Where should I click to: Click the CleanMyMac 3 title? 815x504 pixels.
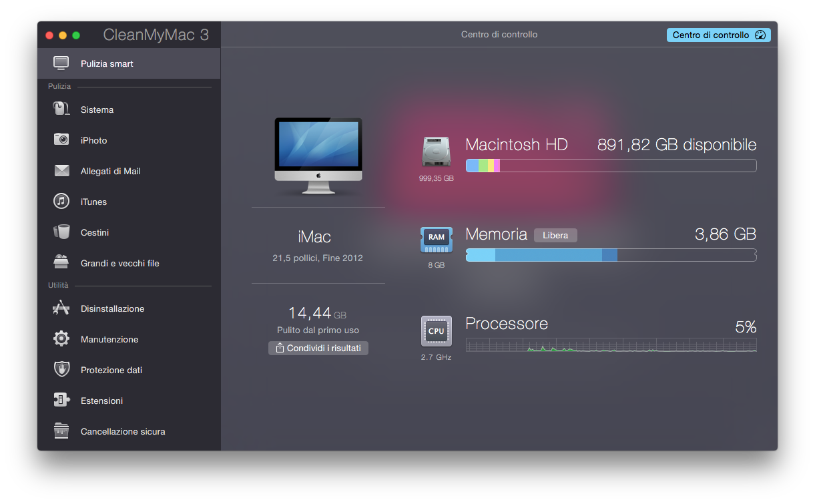pyautogui.click(x=156, y=35)
